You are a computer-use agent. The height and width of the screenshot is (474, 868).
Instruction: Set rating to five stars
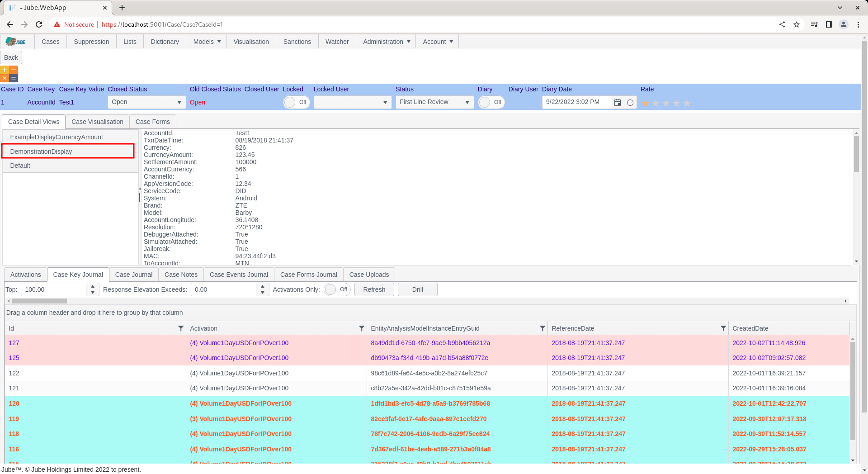687,103
